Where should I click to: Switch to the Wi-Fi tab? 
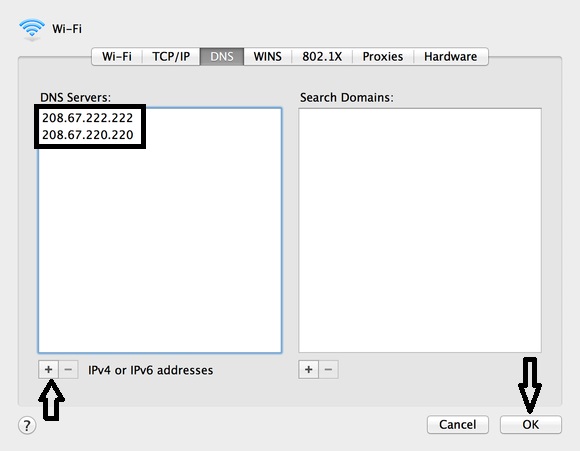pos(117,57)
